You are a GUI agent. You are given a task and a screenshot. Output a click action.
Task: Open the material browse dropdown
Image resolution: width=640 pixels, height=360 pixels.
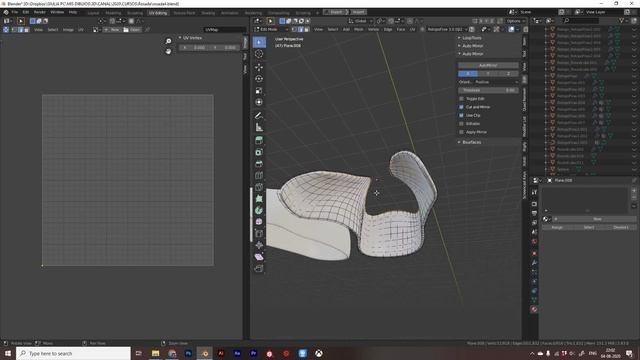546,219
